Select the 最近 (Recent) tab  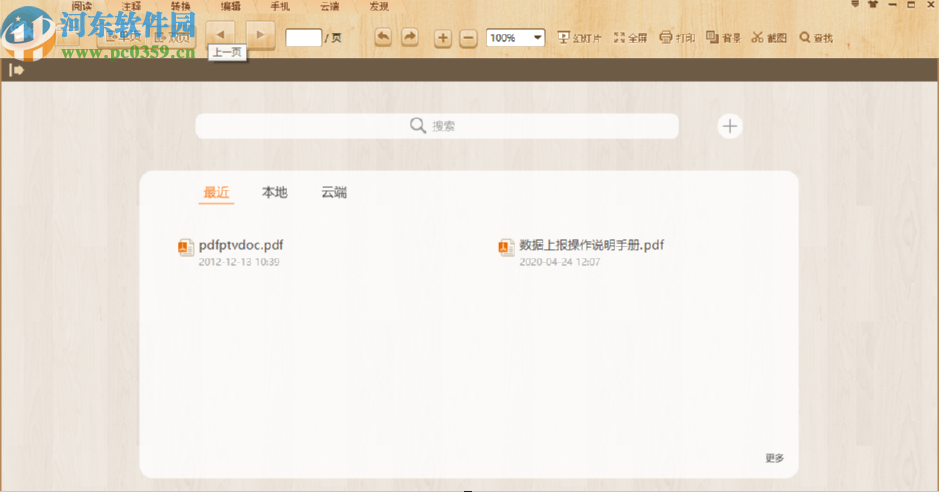pos(216,192)
